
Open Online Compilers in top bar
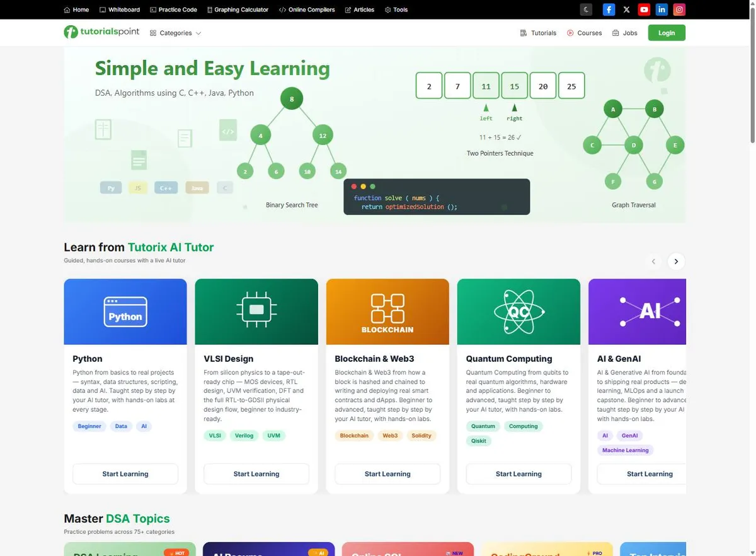tap(307, 9)
